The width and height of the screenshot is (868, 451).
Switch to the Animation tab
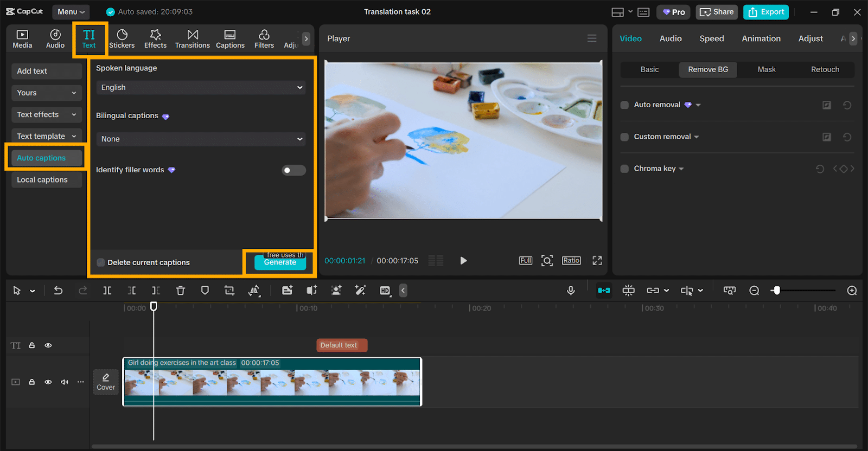coord(761,38)
